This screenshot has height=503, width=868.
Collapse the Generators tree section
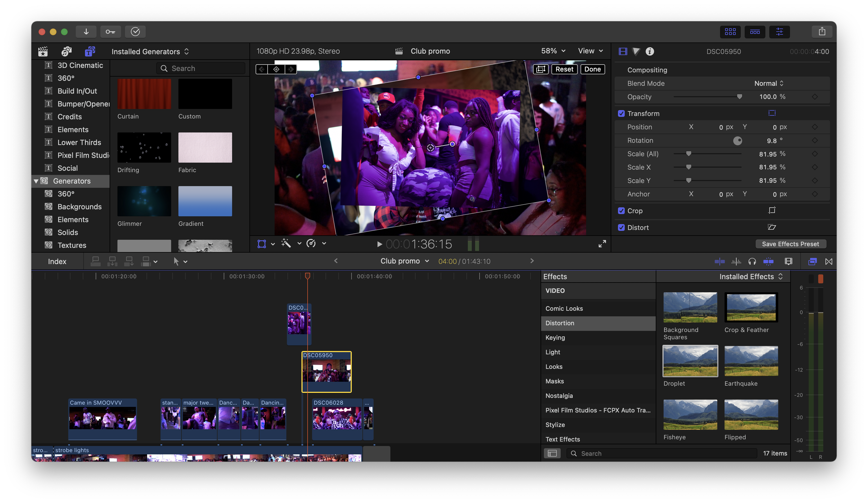pyautogui.click(x=36, y=181)
